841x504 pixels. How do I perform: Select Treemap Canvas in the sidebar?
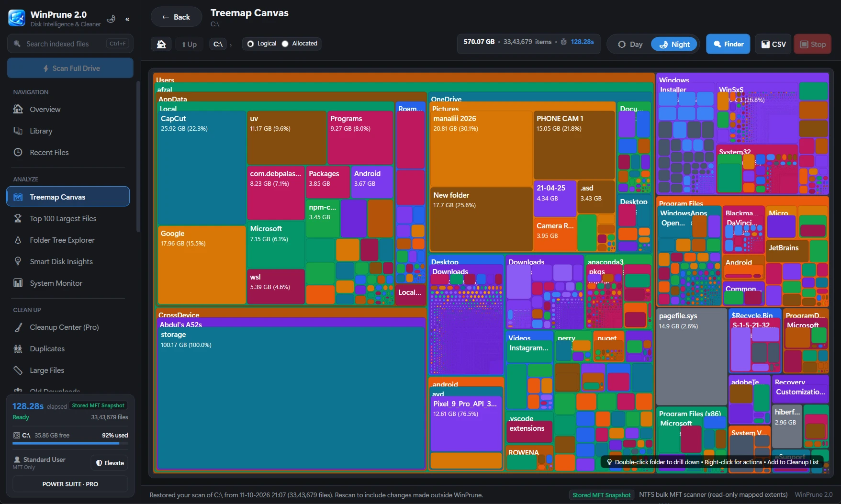pos(68,197)
